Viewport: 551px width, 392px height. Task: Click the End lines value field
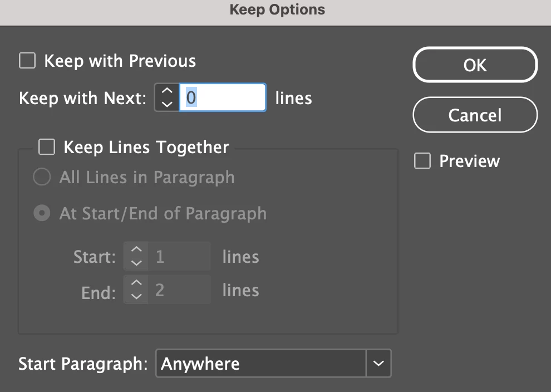179,290
